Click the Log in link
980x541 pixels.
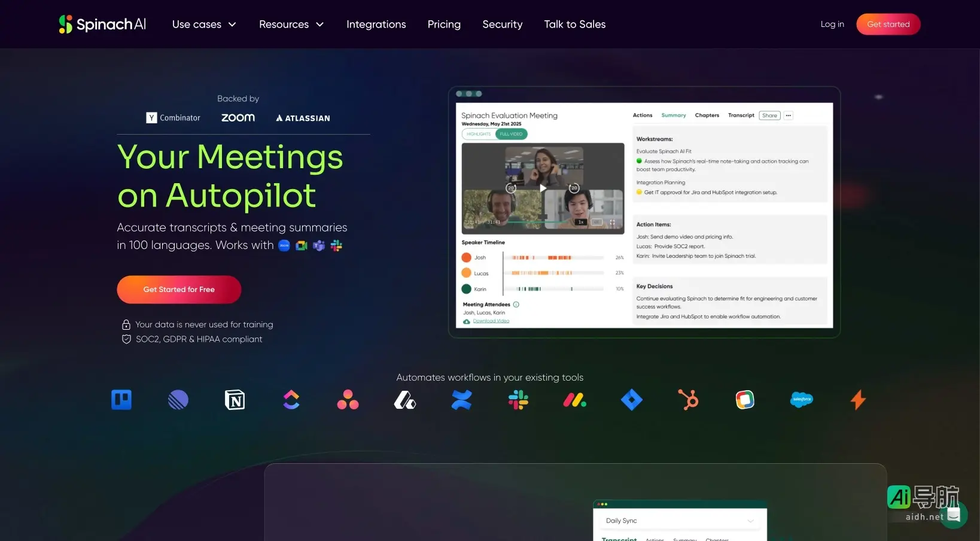[x=832, y=25]
